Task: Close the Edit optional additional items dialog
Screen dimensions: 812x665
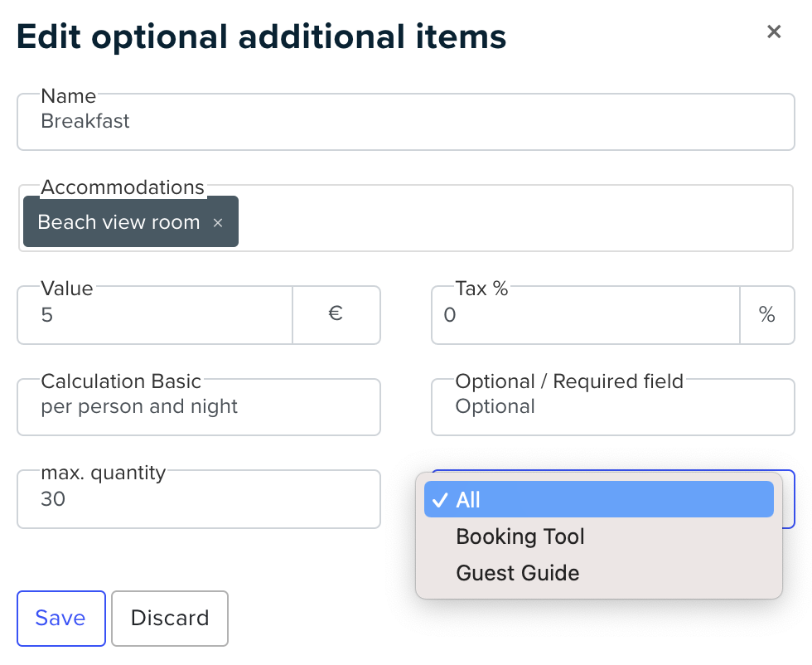Action: tap(774, 32)
